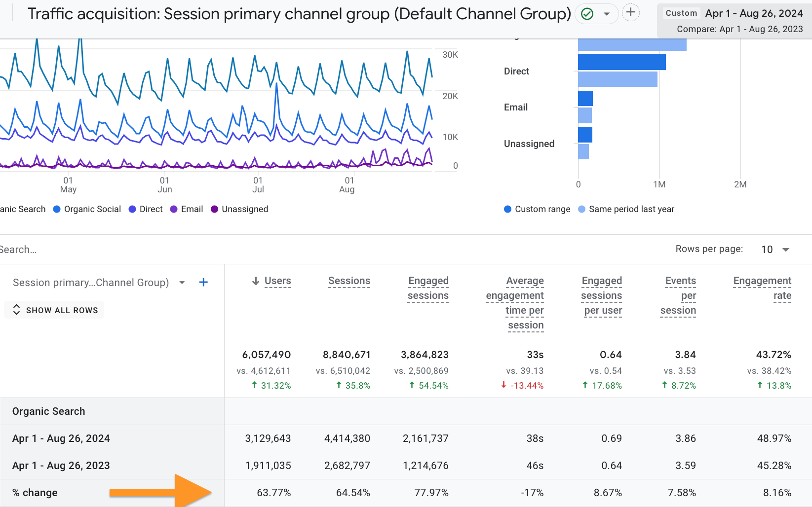Click Custom range legend dot
This screenshot has width=812, height=507.
pyautogui.click(x=507, y=209)
